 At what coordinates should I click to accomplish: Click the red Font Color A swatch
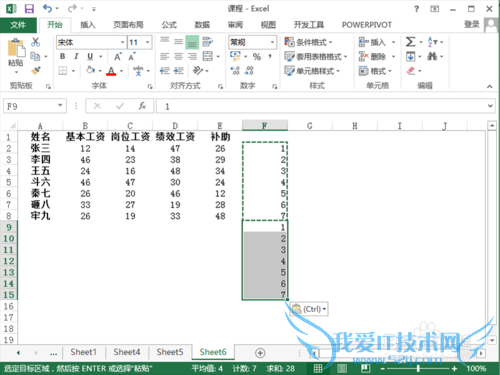pyautogui.click(x=111, y=71)
